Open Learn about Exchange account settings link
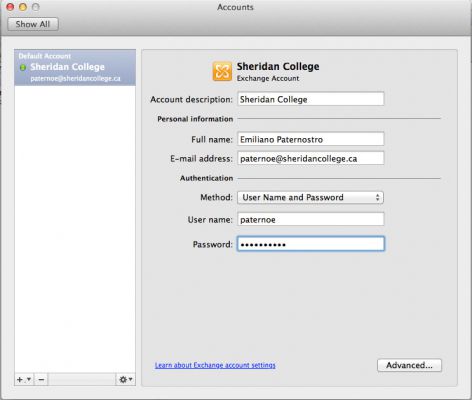472x400 pixels. pos(215,365)
